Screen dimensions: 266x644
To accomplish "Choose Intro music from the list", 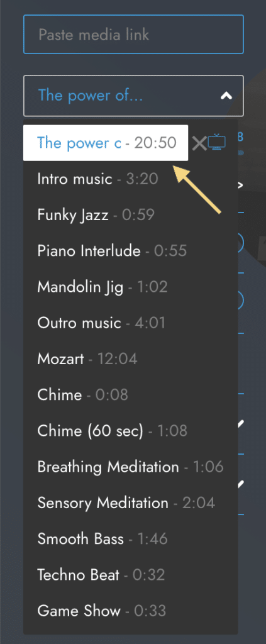I will (131, 179).
